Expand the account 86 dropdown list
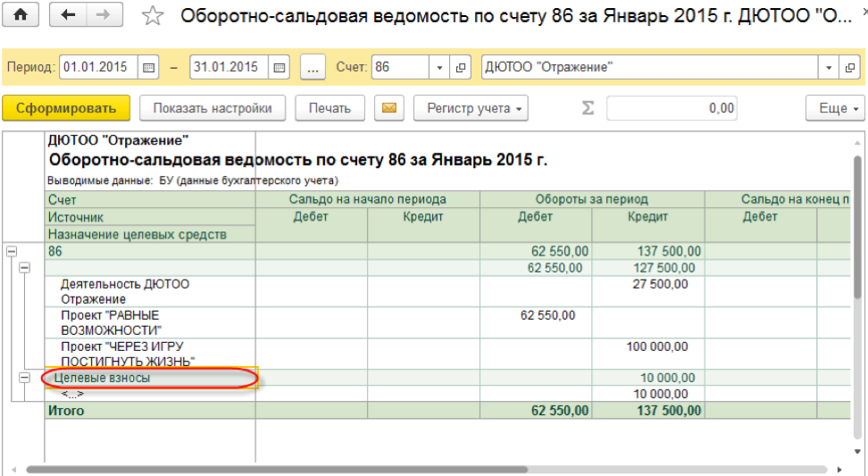This screenshot has height=476, width=868. tap(439, 68)
